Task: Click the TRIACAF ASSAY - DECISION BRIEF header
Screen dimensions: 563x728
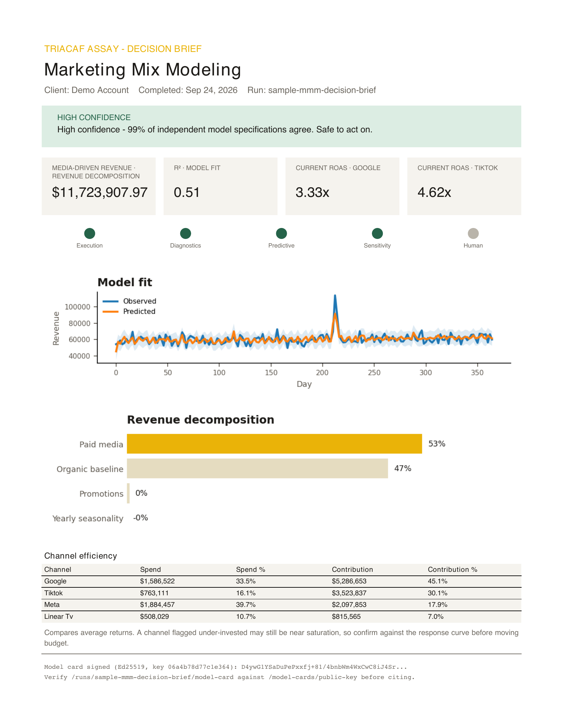Action: click(x=123, y=49)
